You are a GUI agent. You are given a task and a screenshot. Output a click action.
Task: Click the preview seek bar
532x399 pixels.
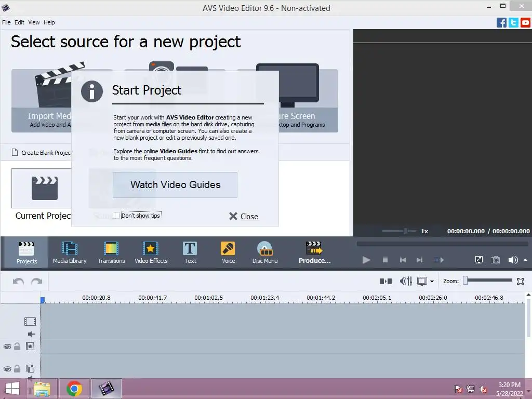point(443,244)
